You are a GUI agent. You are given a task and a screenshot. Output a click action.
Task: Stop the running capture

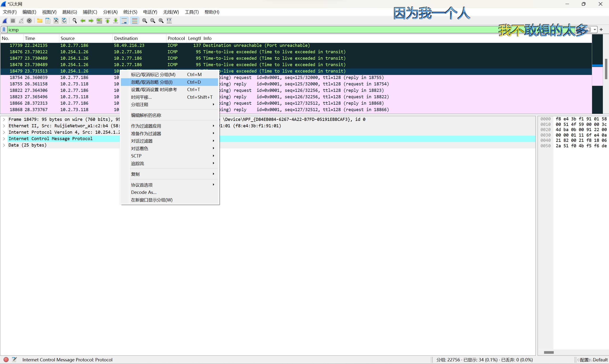(13, 21)
